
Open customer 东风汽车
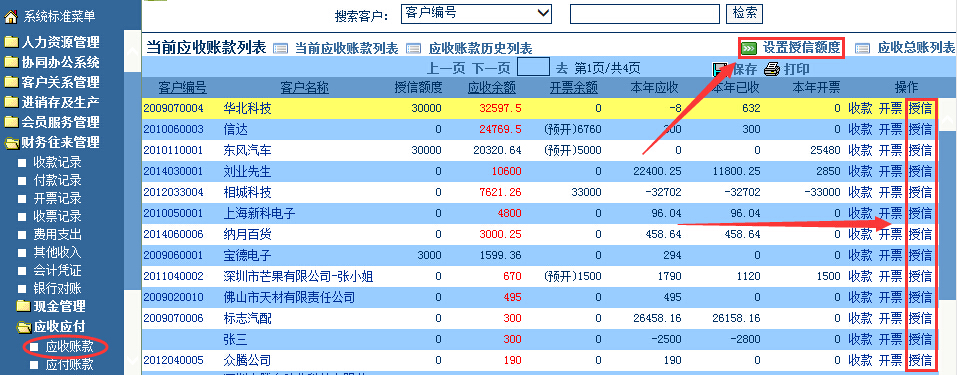247,150
